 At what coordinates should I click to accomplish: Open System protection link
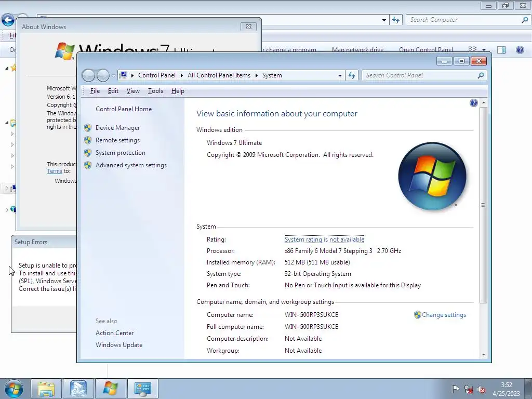(120, 153)
